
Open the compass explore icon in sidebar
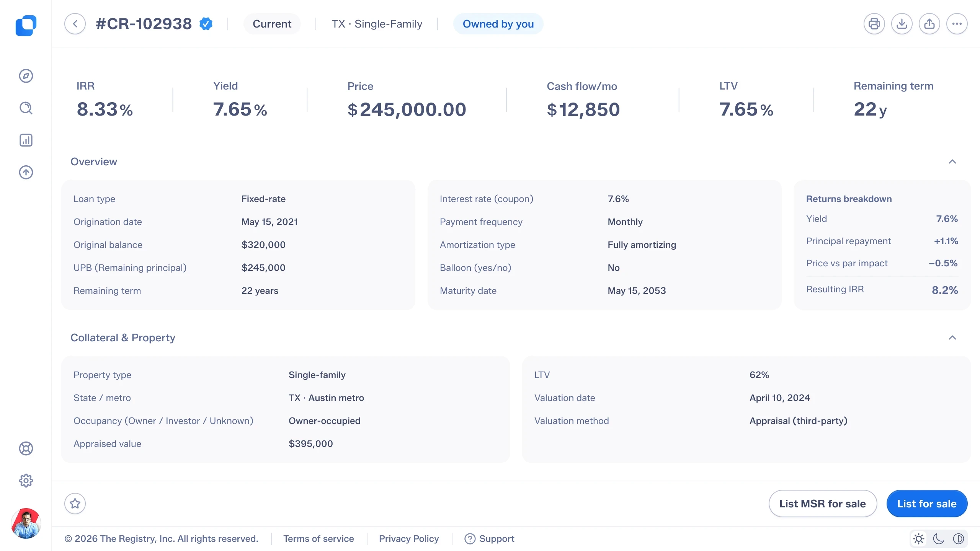pos(26,76)
